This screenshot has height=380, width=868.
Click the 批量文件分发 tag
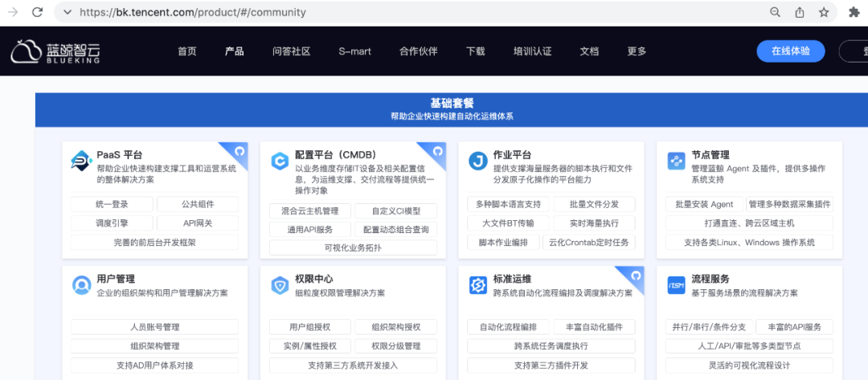click(x=594, y=204)
